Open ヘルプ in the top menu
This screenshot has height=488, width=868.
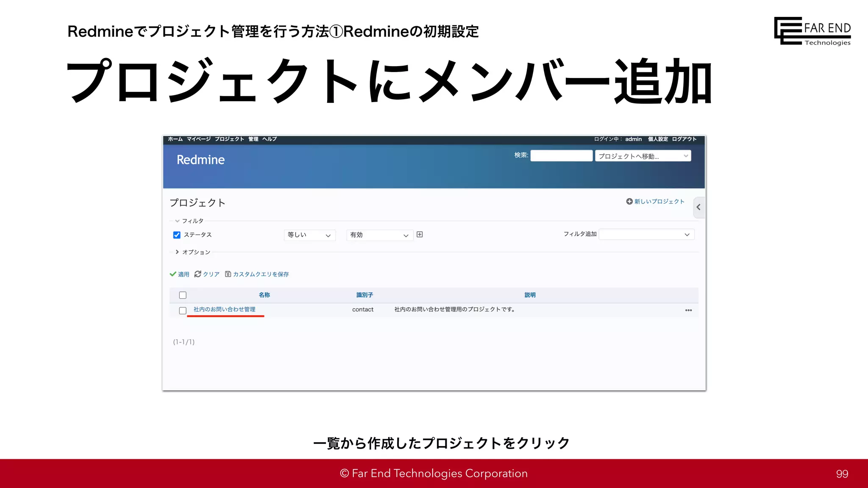click(x=270, y=139)
